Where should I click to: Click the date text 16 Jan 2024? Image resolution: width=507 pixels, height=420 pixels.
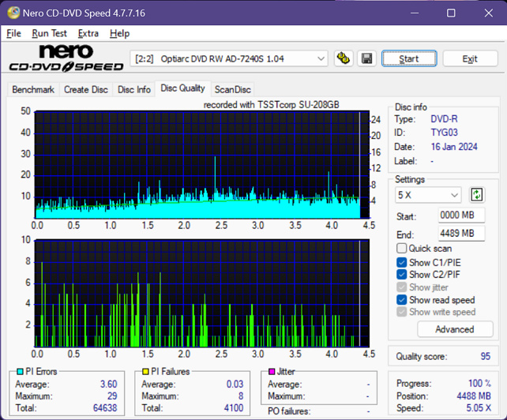[x=454, y=147]
